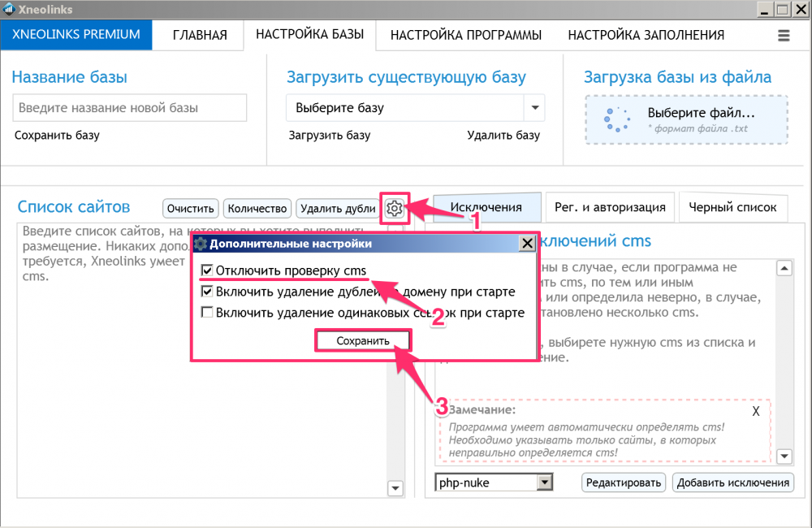Screen dimensions: 812x528
Task: Open additional settings gear icon
Action: click(395, 208)
